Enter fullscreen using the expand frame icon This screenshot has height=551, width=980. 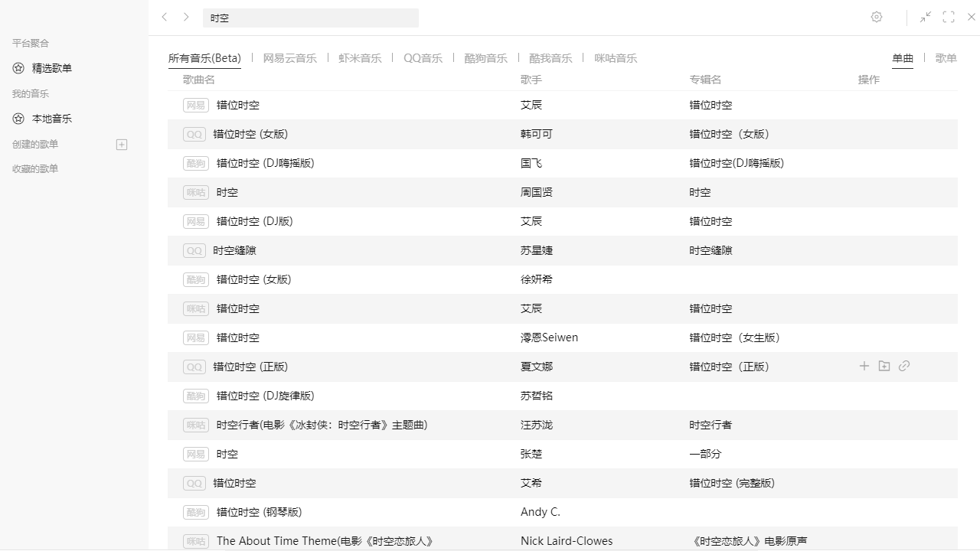[949, 17]
